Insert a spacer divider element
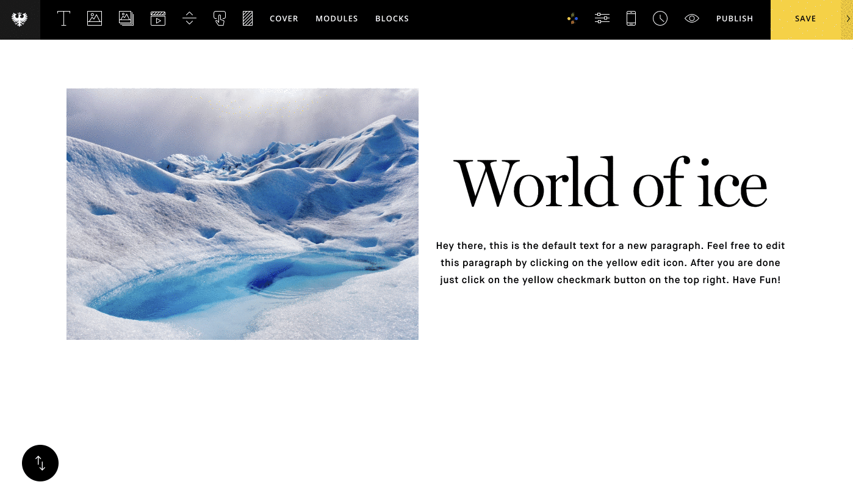This screenshot has height=504, width=853. pos(189,19)
